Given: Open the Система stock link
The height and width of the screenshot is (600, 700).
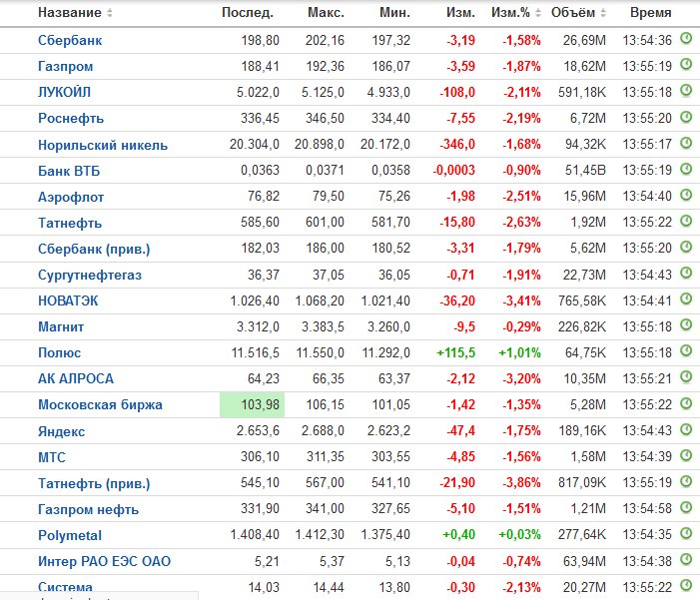Looking at the screenshot, I should pos(65,587).
